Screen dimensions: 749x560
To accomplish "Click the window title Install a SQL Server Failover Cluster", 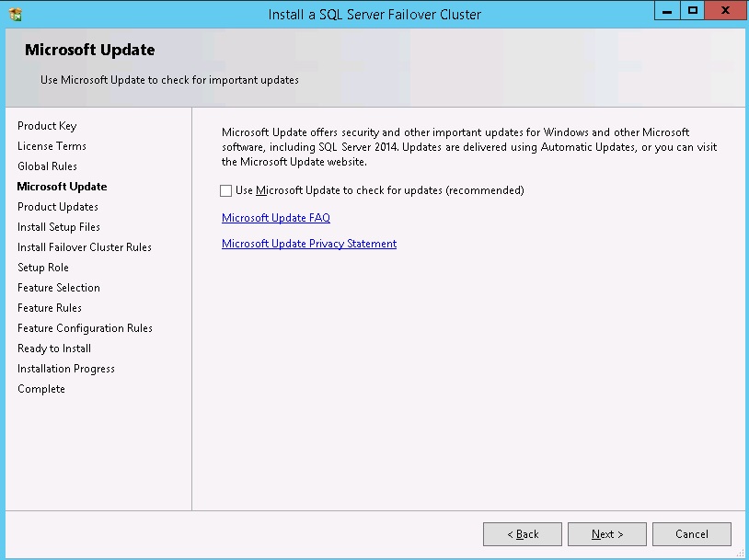I will [374, 15].
